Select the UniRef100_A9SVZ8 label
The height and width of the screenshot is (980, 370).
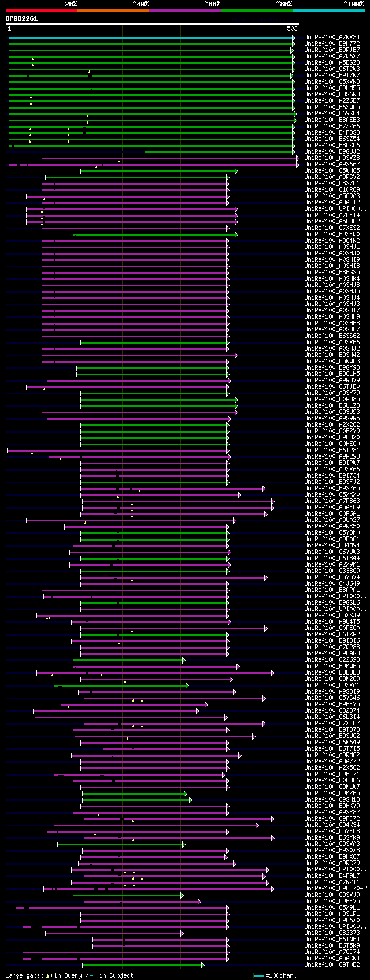[332, 158]
